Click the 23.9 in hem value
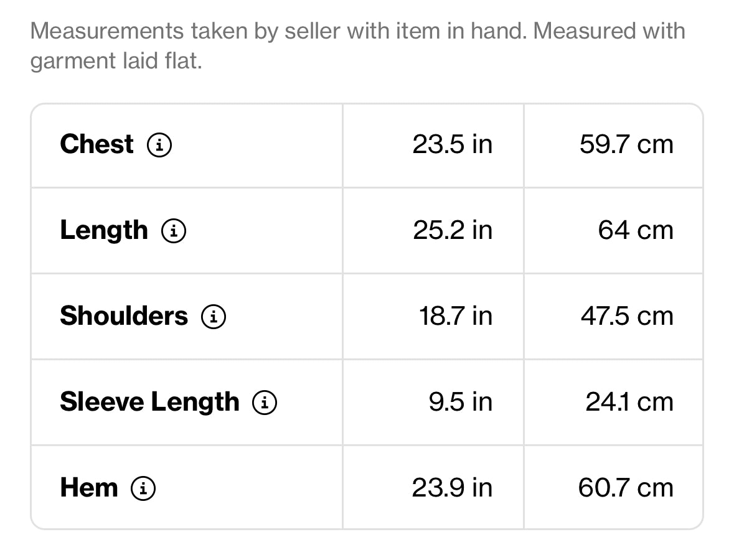Screen dimensions: 734x560 [x=452, y=487]
